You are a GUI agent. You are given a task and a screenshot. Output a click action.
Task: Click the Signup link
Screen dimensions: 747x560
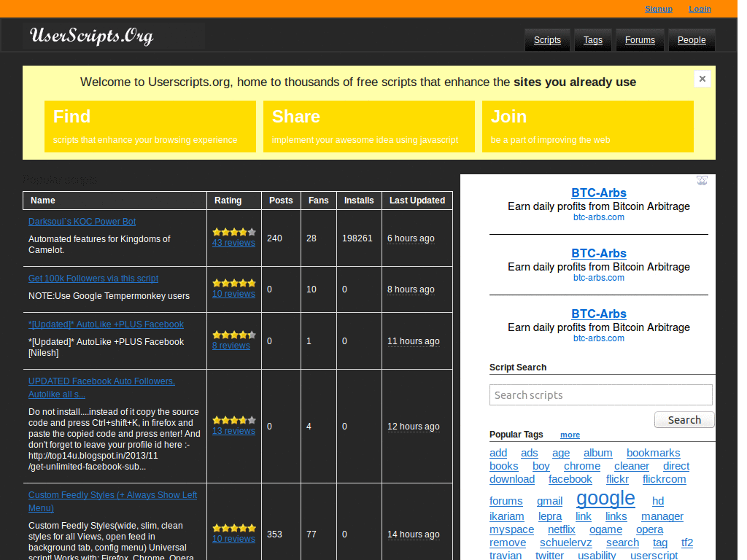(659, 9)
